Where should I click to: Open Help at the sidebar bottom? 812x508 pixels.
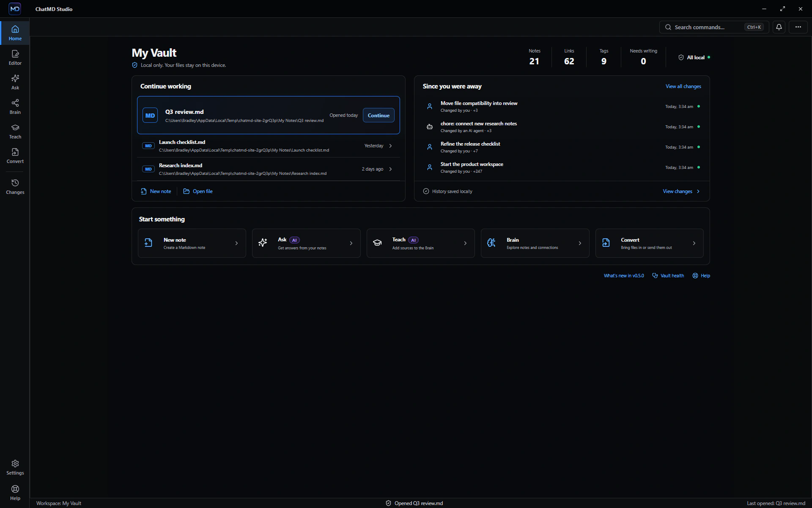click(15, 493)
